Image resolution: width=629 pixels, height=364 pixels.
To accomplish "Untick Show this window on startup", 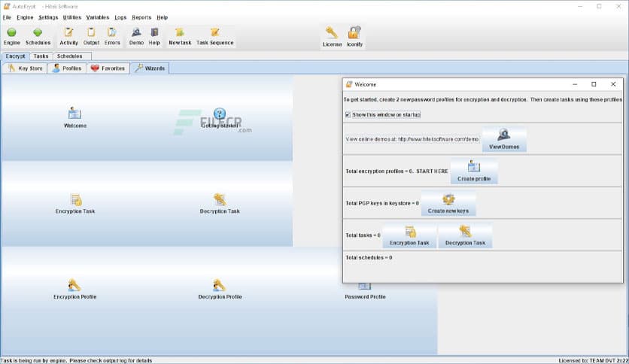I will pyautogui.click(x=348, y=114).
